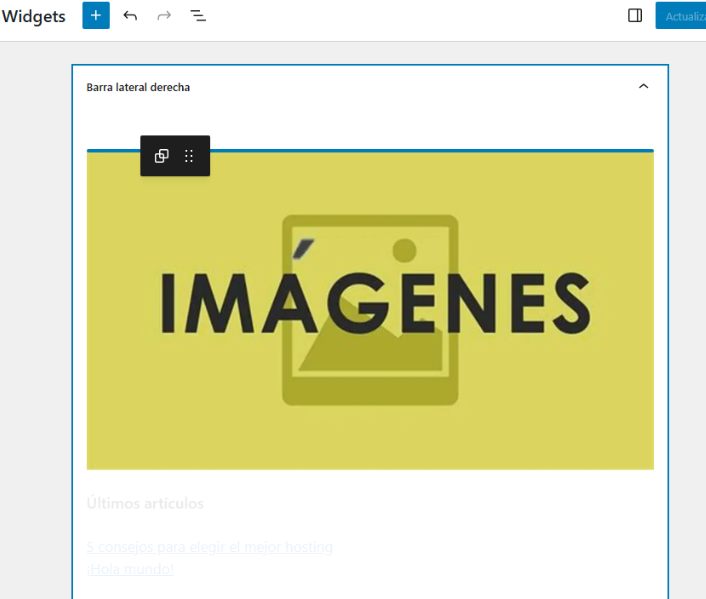Image resolution: width=706 pixels, height=599 pixels.
Task: Open the 5 consejos para elegir hosting link
Action: (209, 547)
